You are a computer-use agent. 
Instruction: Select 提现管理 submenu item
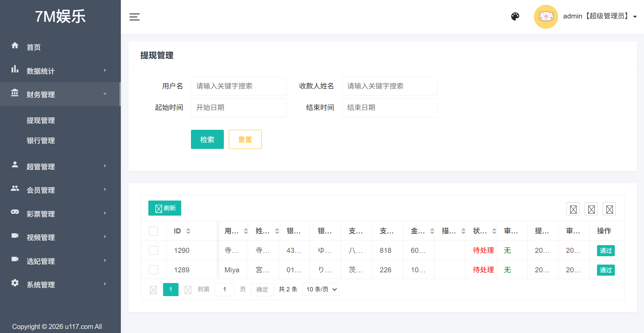(x=41, y=120)
